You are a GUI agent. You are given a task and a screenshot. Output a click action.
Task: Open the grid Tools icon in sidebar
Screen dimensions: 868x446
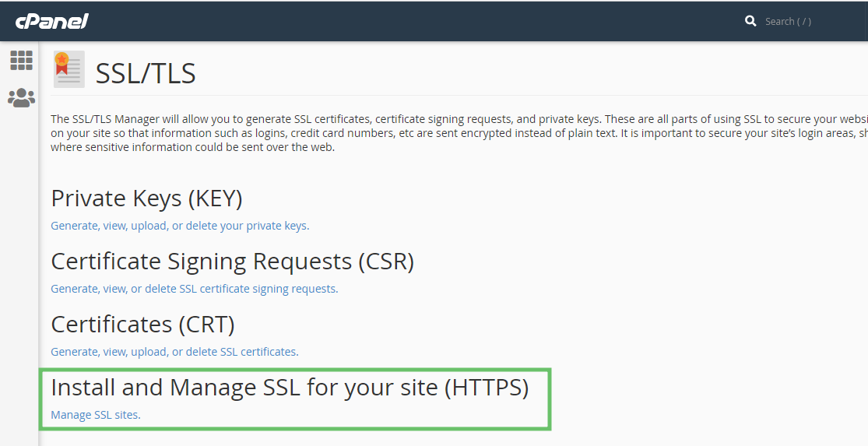21,60
